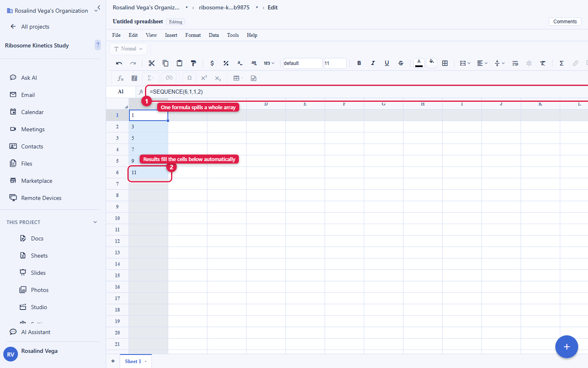Apply currency format with dollar icon

pos(212,63)
